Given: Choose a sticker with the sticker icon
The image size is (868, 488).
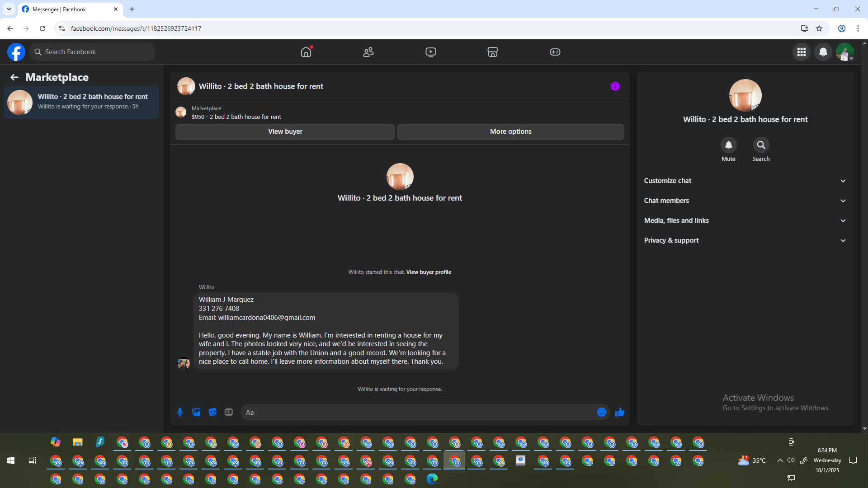Looking at the screenshot, I should (x=212, y=412).
